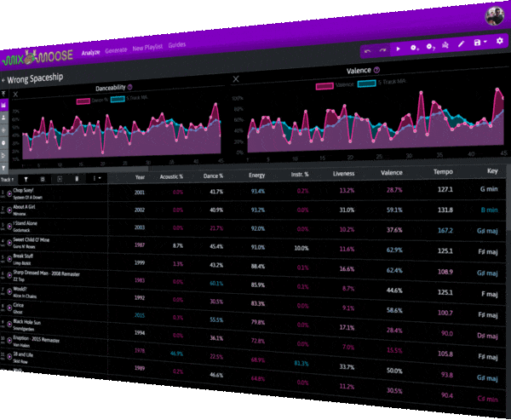This screenshot has width=511, height=420.
Task: Open the Generate menu item
Action: (116, 50)
